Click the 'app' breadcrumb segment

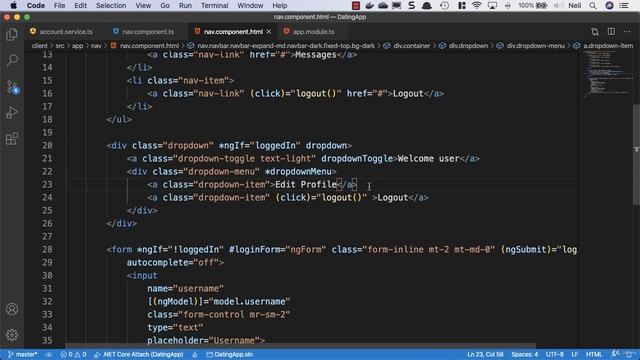pos(78,46)
